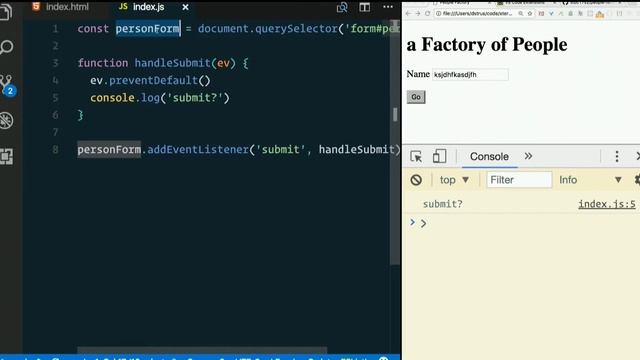The width and height of the screenshot is (640, 360).
Task: Click the orange extension icon in browser toolbar
Action: pos(600,15)
